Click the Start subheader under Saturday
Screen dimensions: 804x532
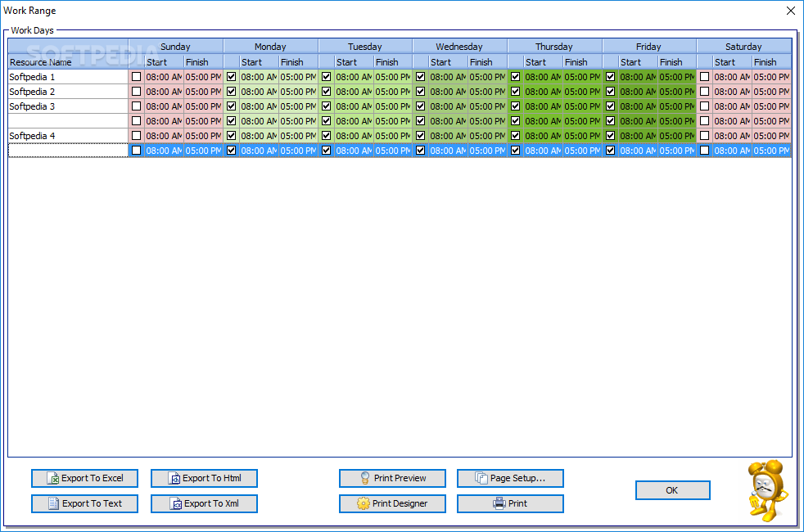(x=732, y=61)
